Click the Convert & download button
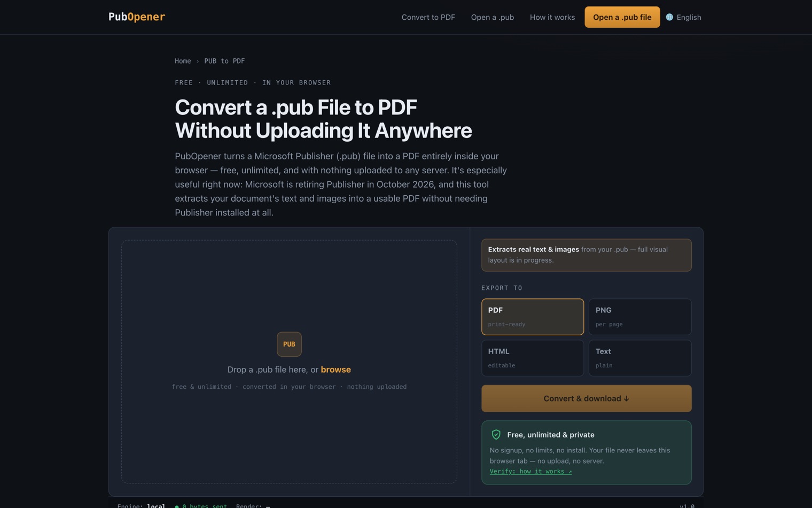This screenshot has height=508, width=812. 587,398
